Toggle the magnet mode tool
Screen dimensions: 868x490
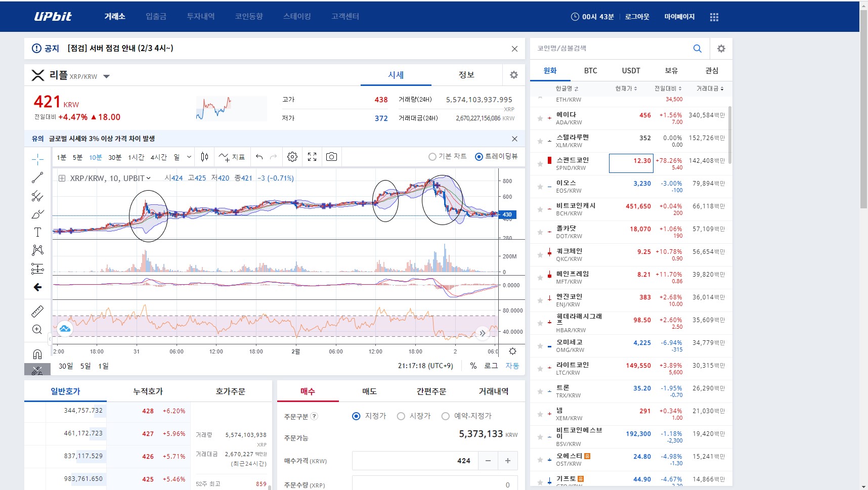tap(37, 354)
